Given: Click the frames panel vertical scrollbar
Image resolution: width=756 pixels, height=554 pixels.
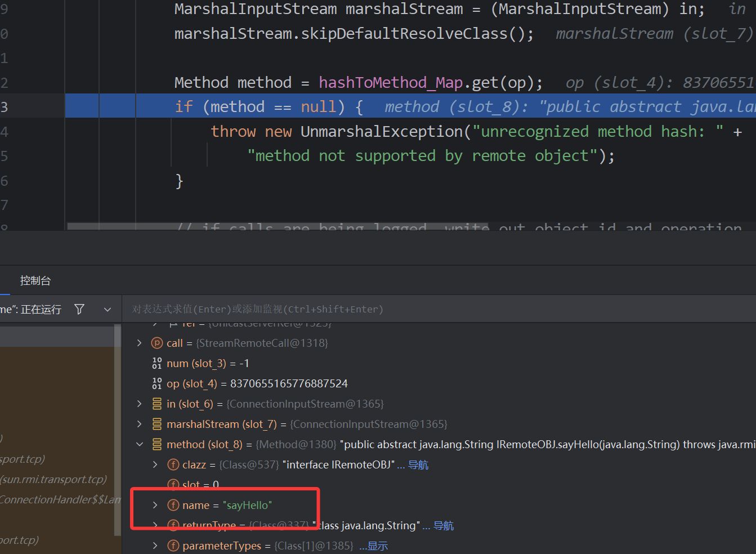Looking at the screenshot, I should (117, 428).
